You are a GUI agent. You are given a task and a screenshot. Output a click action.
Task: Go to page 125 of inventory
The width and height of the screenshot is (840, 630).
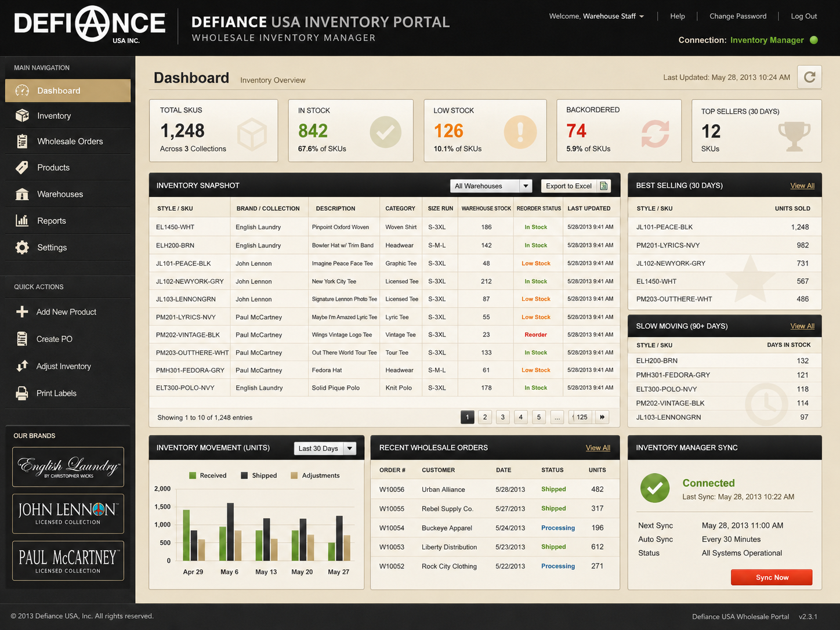click(x=582, y=417)
